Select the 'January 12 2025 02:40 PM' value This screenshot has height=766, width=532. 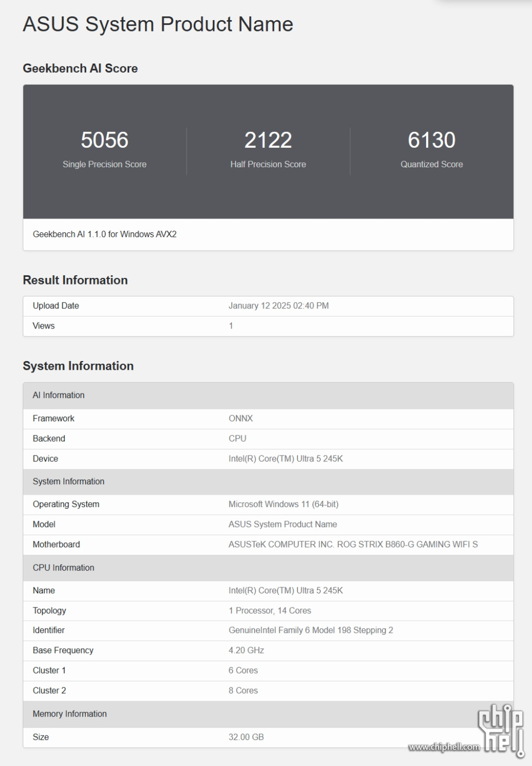[278, 306]
